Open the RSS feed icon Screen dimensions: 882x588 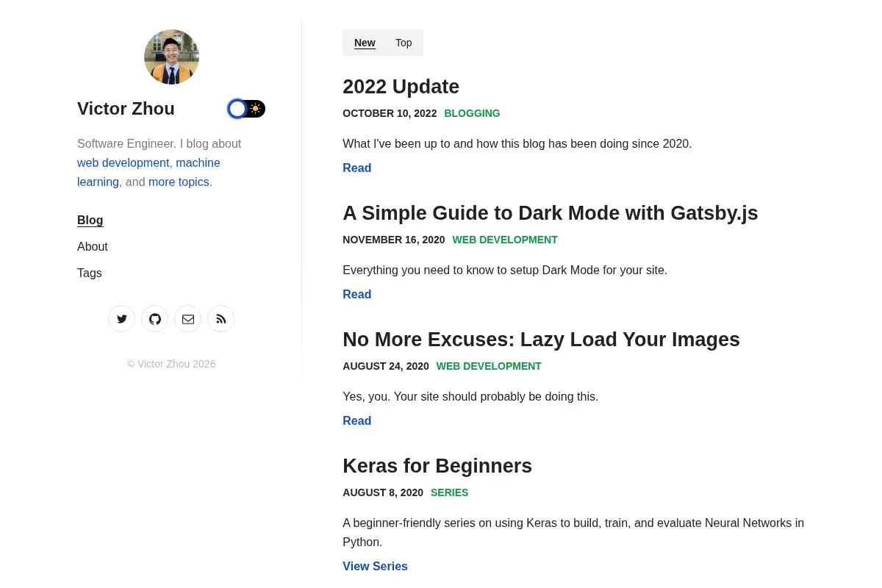pos(220,319)
